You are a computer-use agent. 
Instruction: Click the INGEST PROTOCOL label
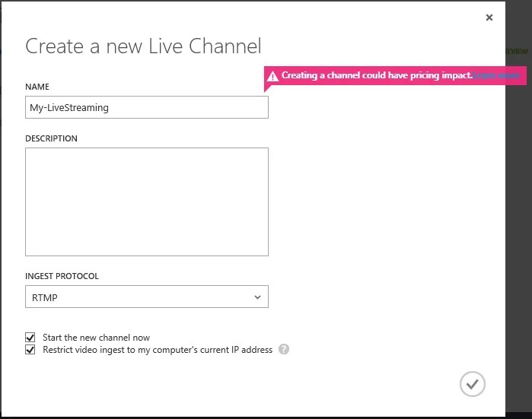tap(62, 276)
